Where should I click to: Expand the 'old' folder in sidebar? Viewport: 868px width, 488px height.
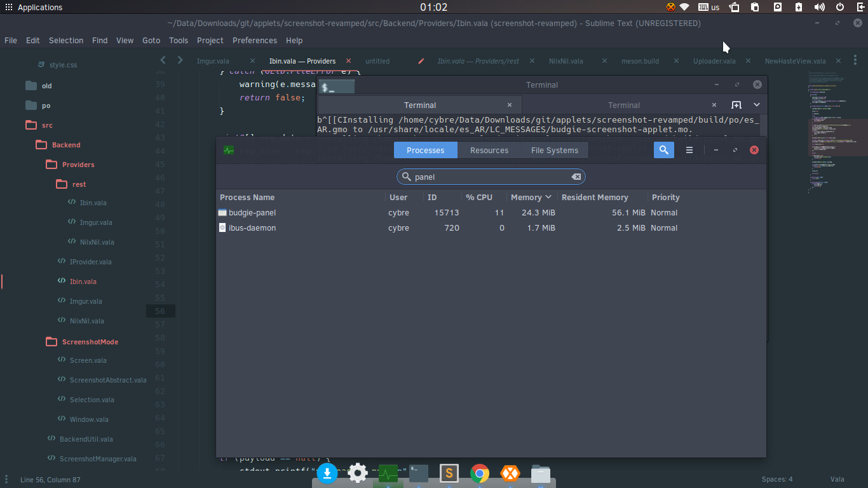(x=38, y=85)
